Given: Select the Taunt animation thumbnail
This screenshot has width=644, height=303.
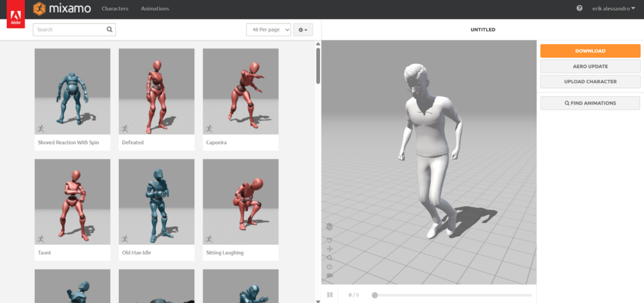Looking at the screenshot, I should [x=72, y=202].
